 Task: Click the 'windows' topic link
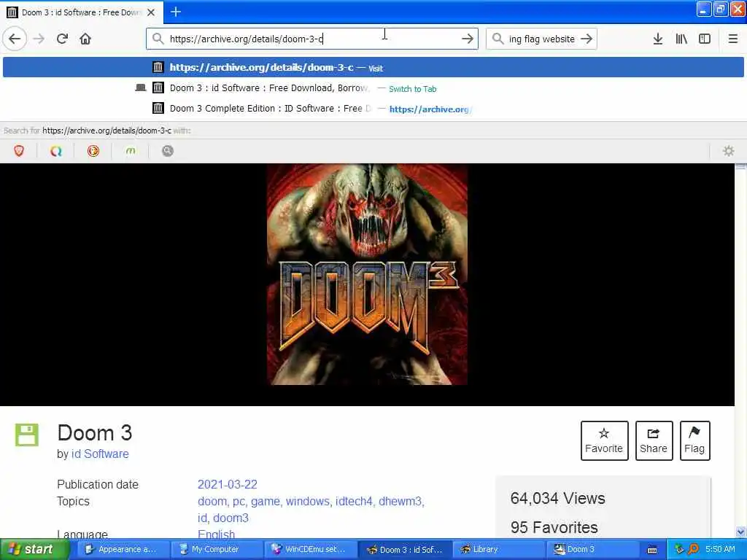(308, 501)
